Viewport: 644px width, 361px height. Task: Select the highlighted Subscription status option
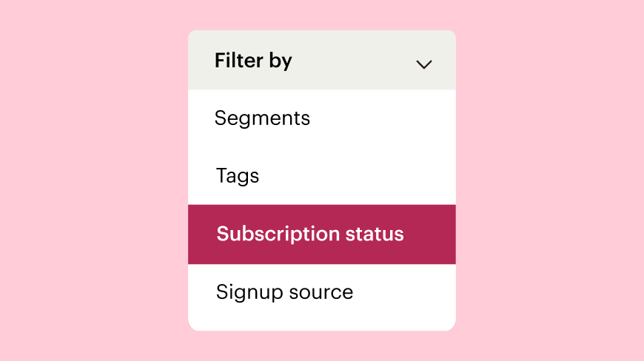point(321,235)
